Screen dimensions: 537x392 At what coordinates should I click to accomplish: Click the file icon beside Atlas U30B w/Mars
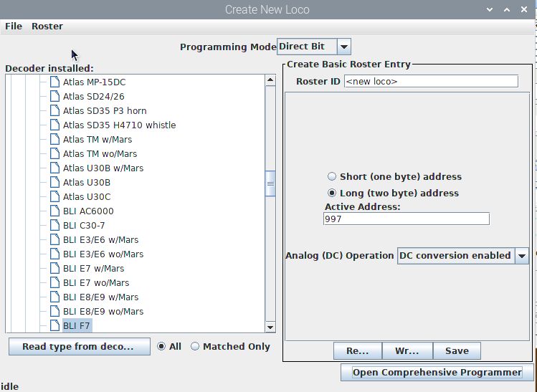point(54,168)
